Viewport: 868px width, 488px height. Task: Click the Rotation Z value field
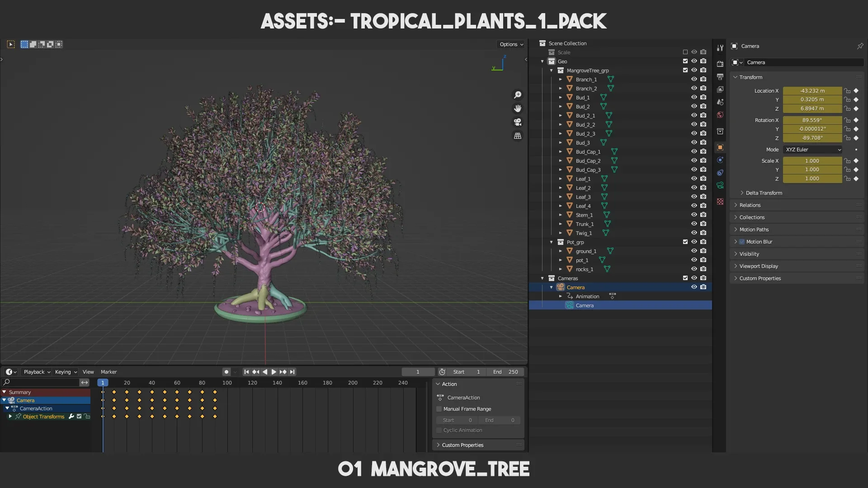pyautogui.click(x=812, y=138)
